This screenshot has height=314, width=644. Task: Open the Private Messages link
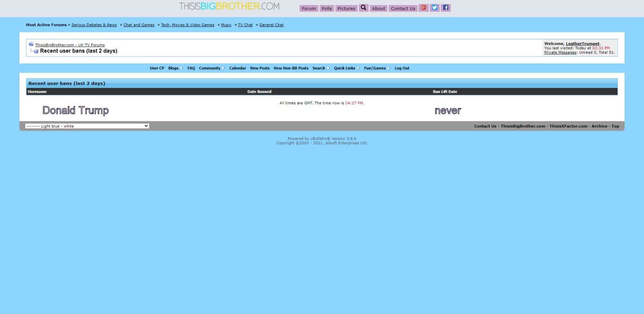click(560, 53)
